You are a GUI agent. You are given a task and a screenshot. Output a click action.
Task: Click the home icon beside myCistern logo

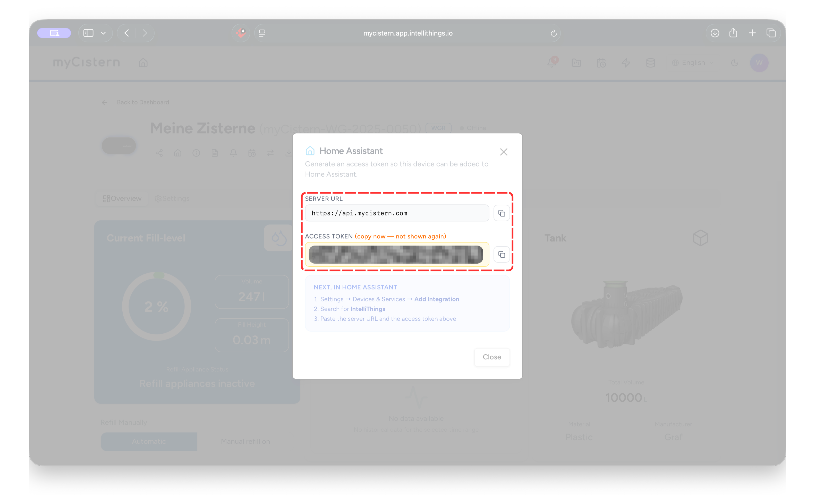(143, 63)
